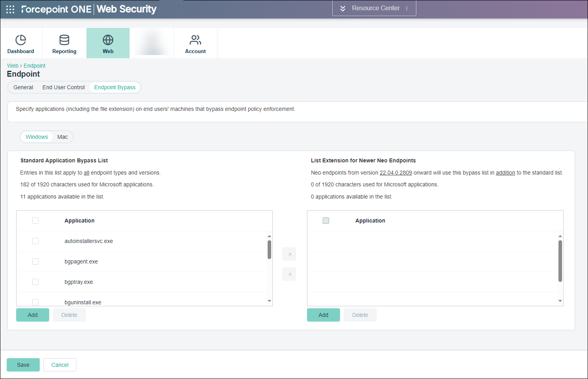This screenshot has height=379, width=588.
Task: Click the Neo list scrollbar thumb
Action: tap(560, 261)
